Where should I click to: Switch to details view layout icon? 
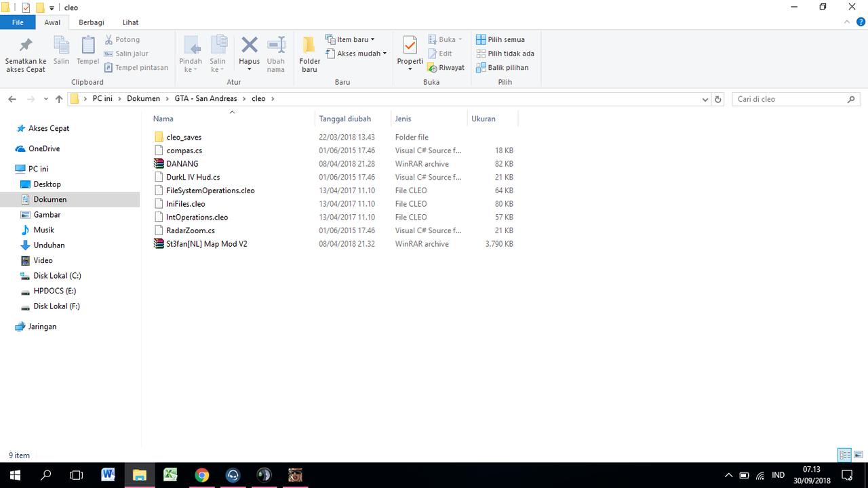click(x=845, y=455)
